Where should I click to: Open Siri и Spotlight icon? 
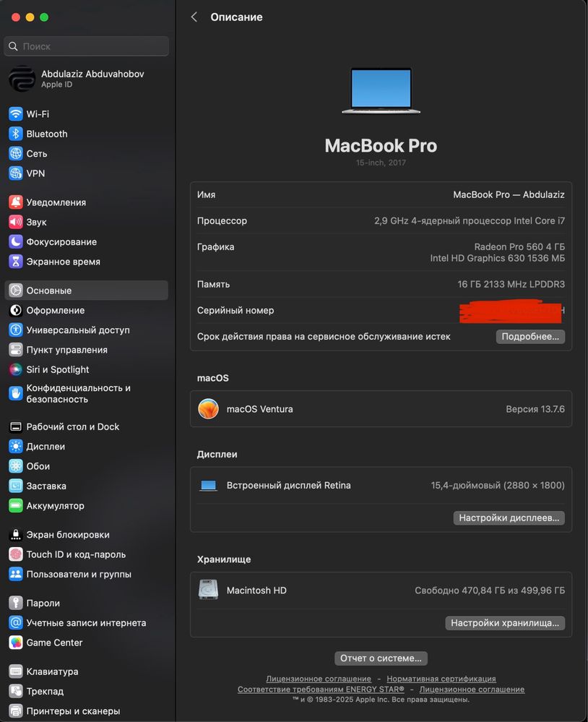[16, 370]
